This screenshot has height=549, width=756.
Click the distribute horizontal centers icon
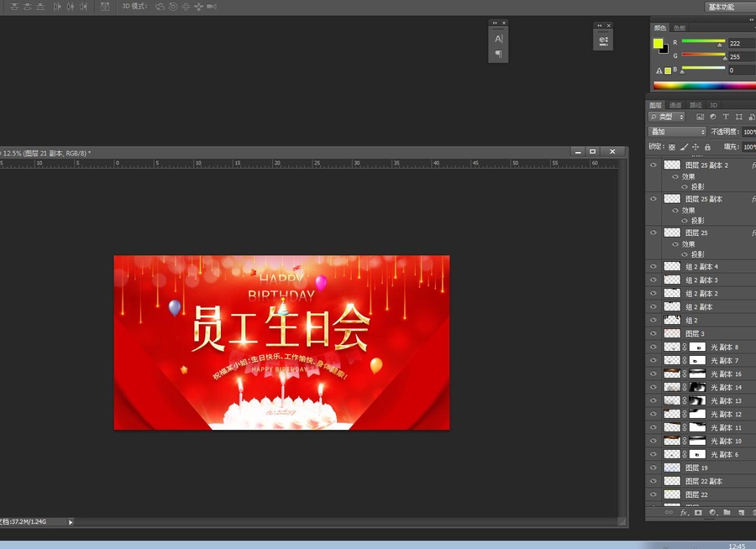71,7
